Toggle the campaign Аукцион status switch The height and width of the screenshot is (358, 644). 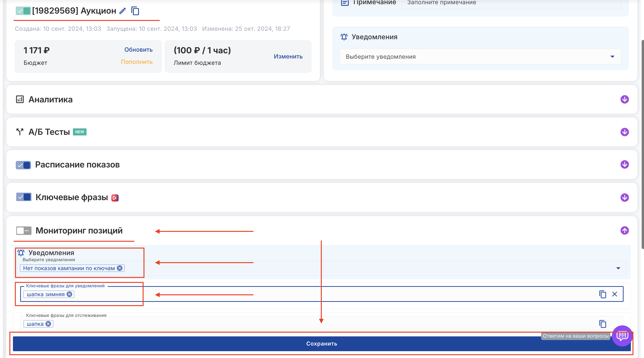23,11
